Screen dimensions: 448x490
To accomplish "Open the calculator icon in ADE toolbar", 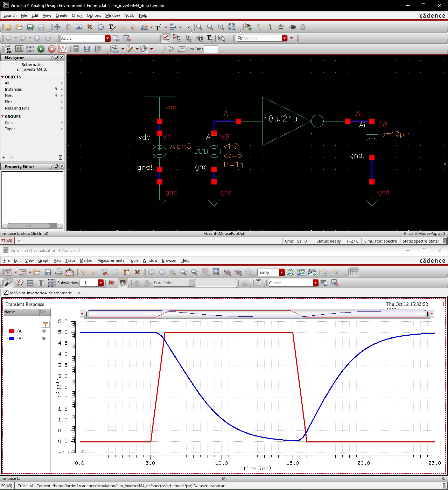I will [x=76, y=49].
